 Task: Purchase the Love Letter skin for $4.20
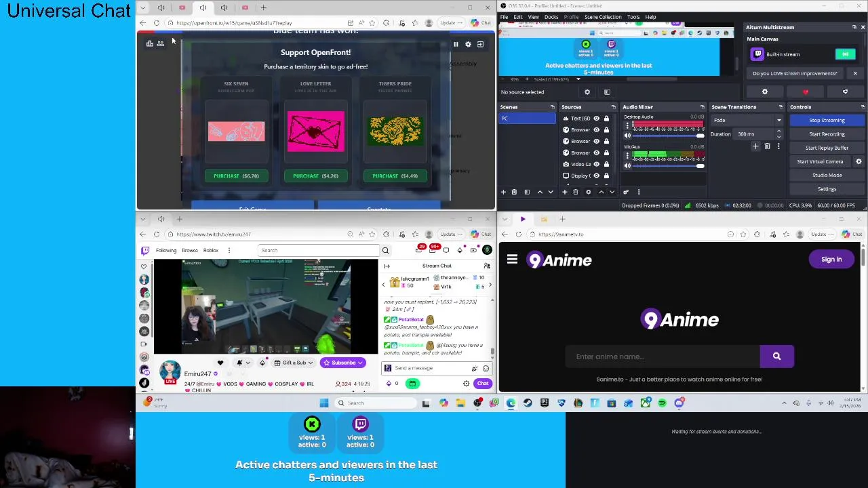tap(315, 176)
